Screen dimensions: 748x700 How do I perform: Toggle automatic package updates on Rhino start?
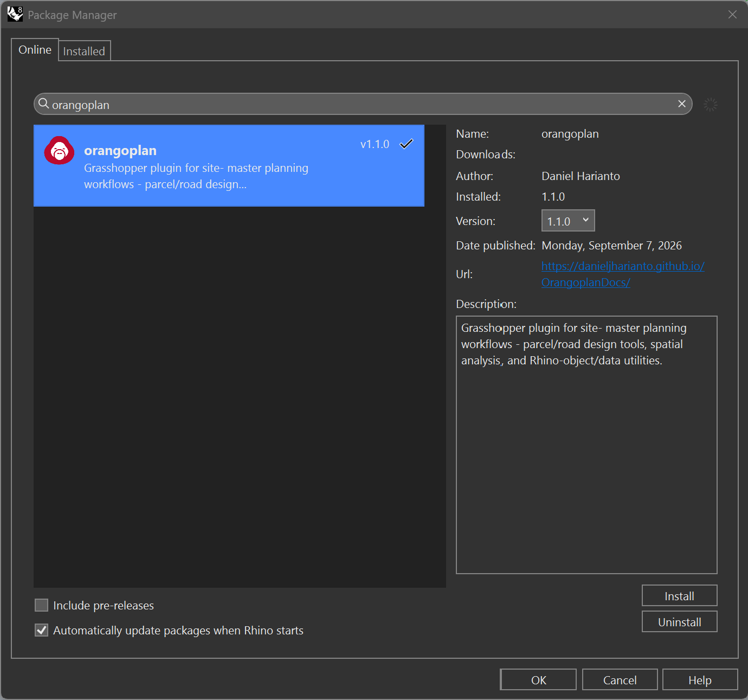41,630
